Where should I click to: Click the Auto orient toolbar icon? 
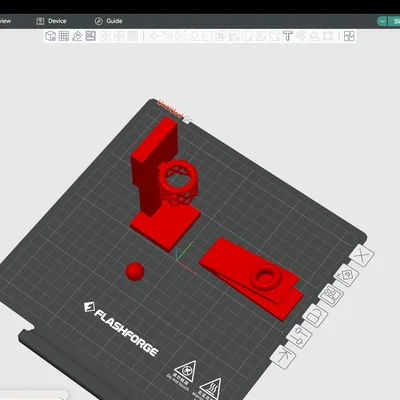[77, 36]
